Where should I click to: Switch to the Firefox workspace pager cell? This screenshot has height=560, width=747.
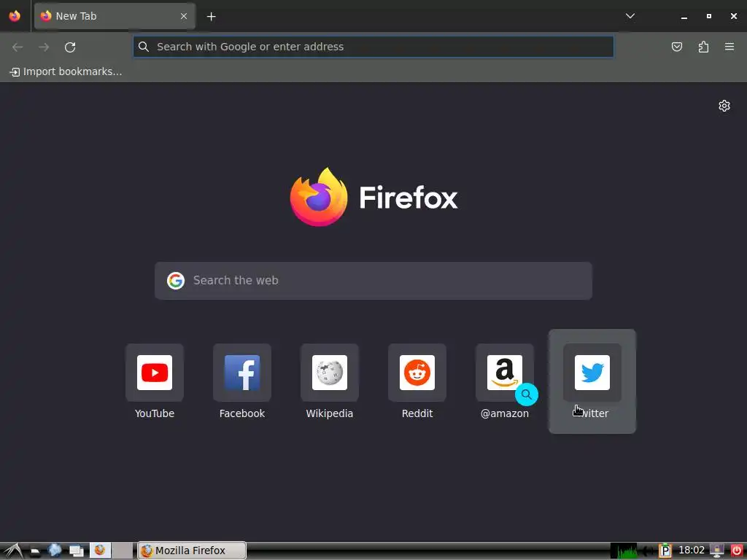tap(100, 551)
